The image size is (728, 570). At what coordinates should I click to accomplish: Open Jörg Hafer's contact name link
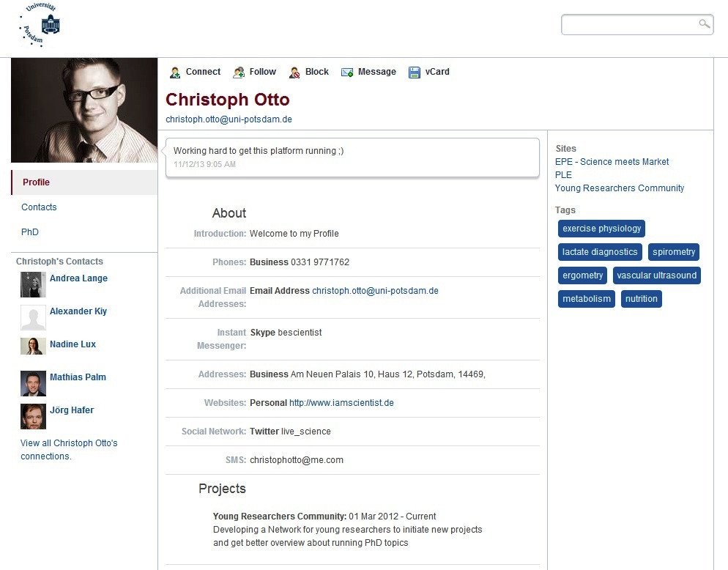pyautogui.click(x=72, y=410)
